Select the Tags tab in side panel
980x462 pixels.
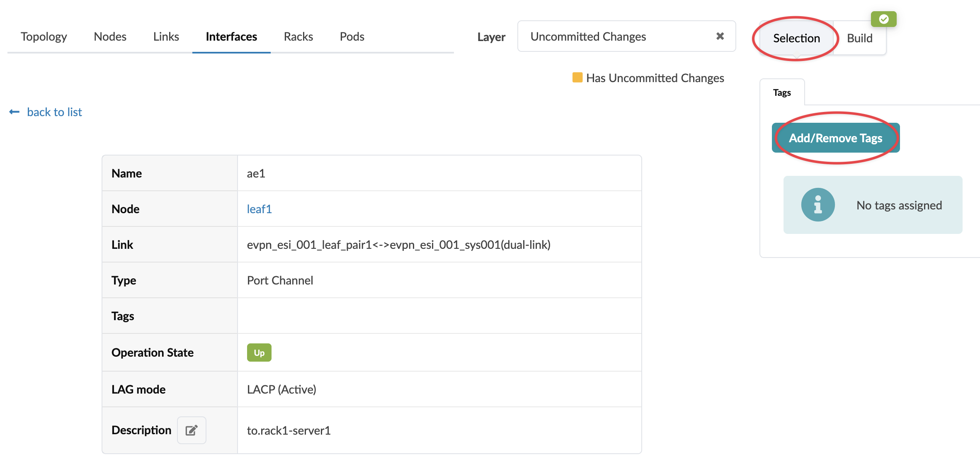click(x=782, y=92)
